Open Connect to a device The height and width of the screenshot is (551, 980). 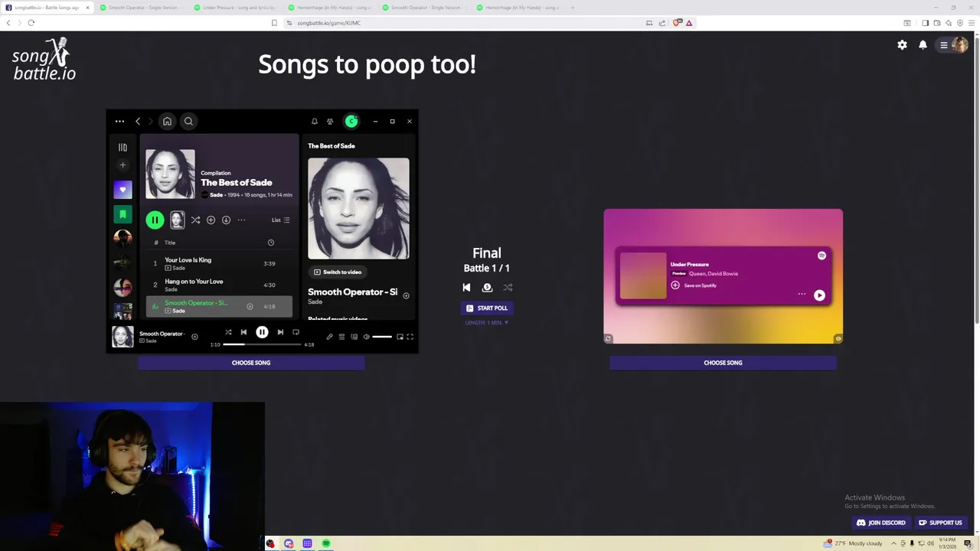click(x=354, y=337)
